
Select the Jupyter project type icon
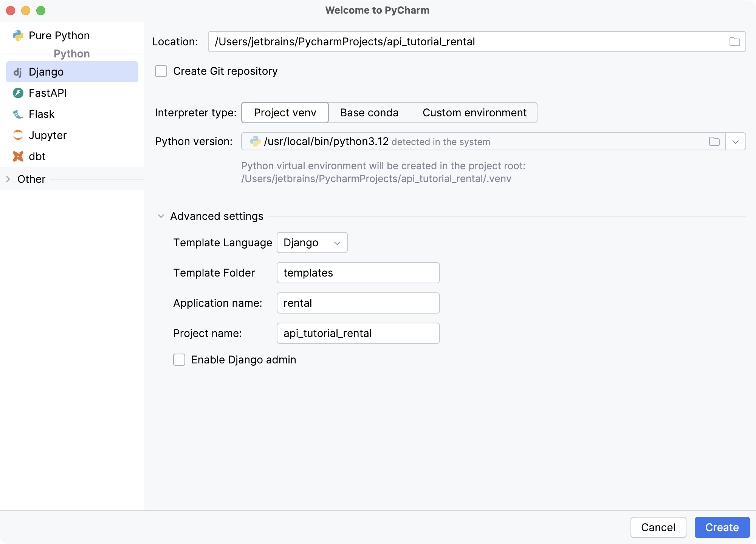coord(18,135)
